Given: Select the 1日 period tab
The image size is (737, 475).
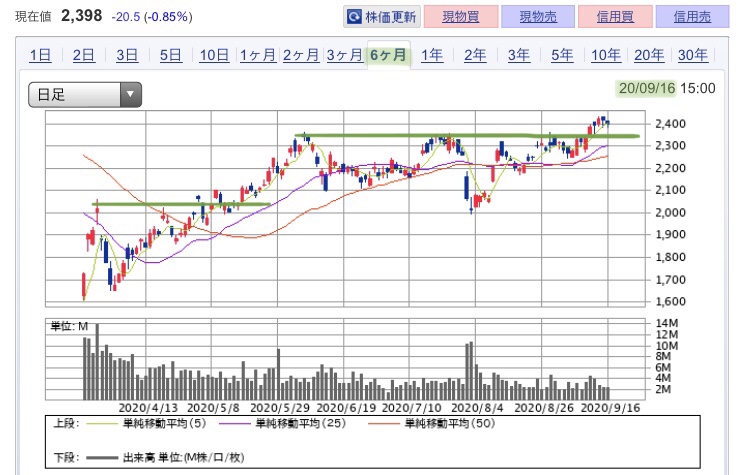Looking at the screenshot, I should click(x=40, y=55).
